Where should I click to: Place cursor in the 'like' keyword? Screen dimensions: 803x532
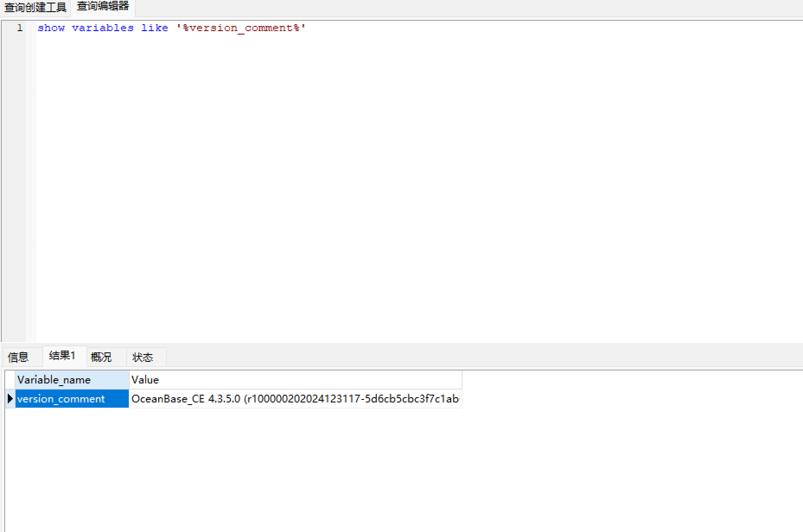point(155,28)
